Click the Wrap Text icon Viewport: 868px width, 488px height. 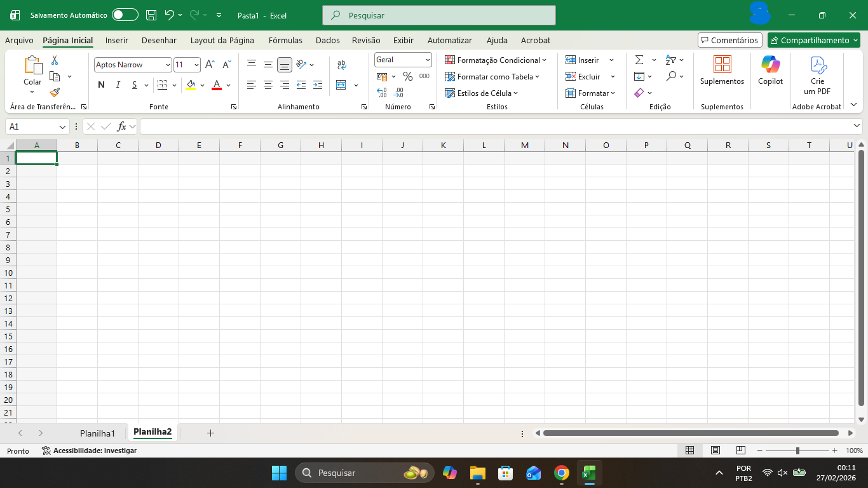click(342, 65)
